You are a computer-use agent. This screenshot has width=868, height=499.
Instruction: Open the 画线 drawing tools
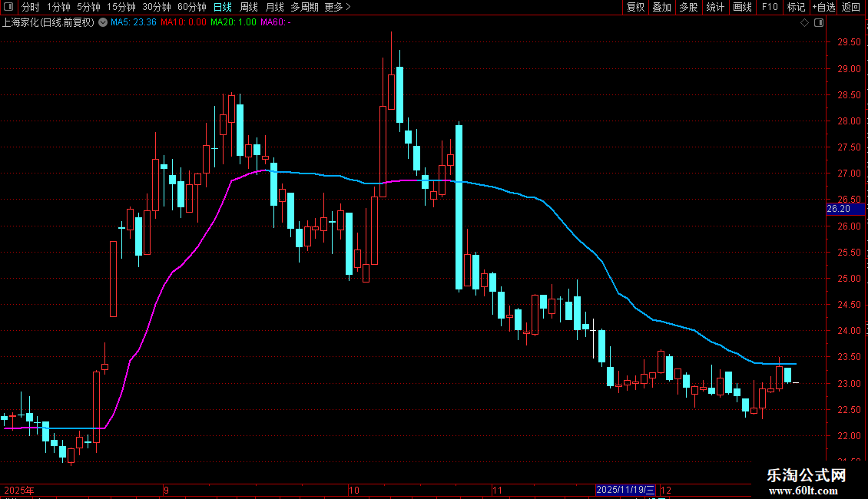742,7
